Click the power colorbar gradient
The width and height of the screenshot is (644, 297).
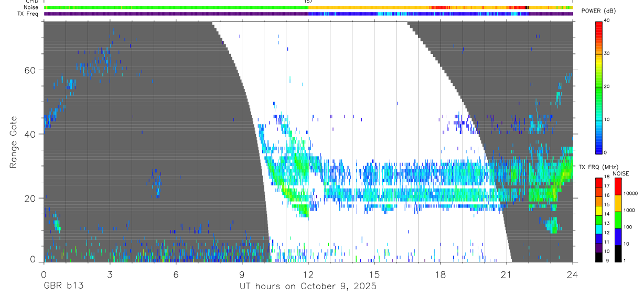[598, 87]
